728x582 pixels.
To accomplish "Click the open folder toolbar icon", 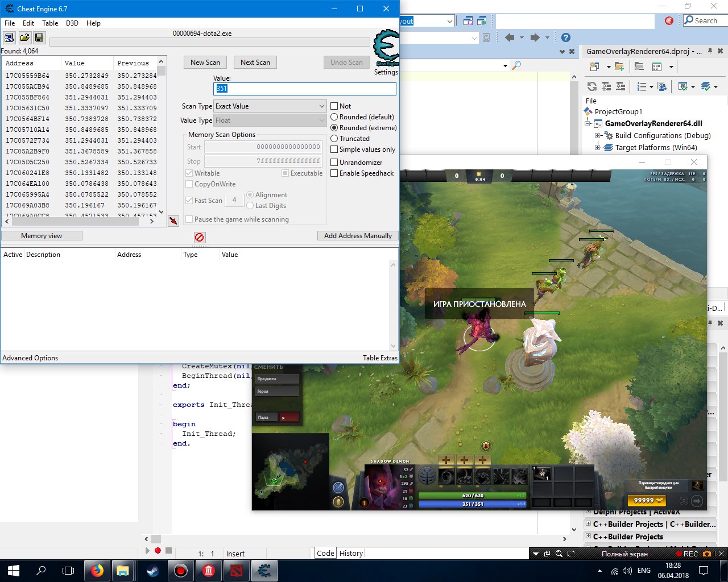I will (24, 38).
